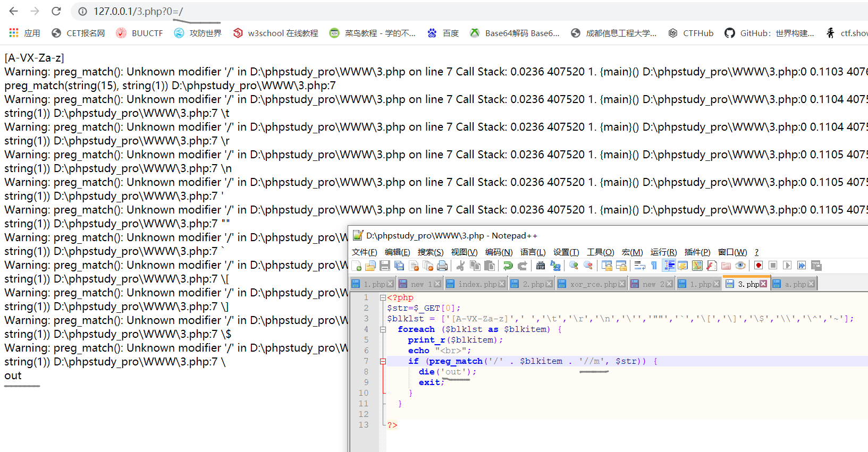Screen dimensions: 868x452
Task: Click the Open file folder icon in Notepad++
Action: coord(370,266)
